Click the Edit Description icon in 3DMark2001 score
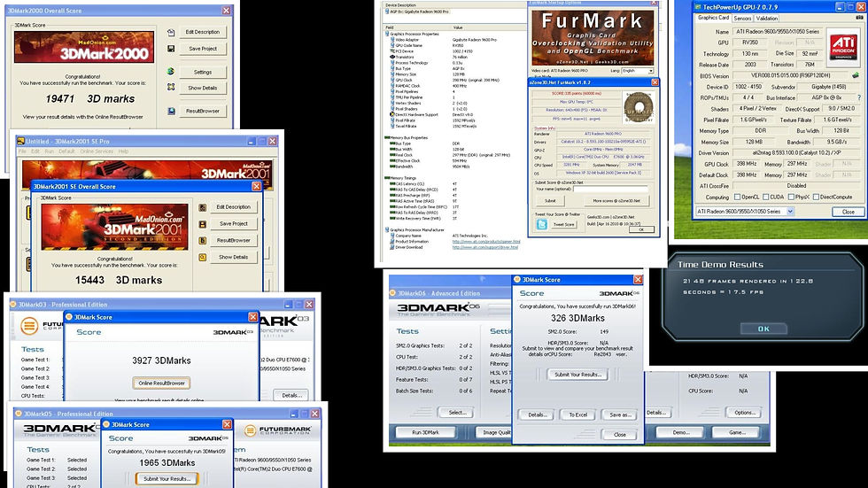 click(203, 207)
